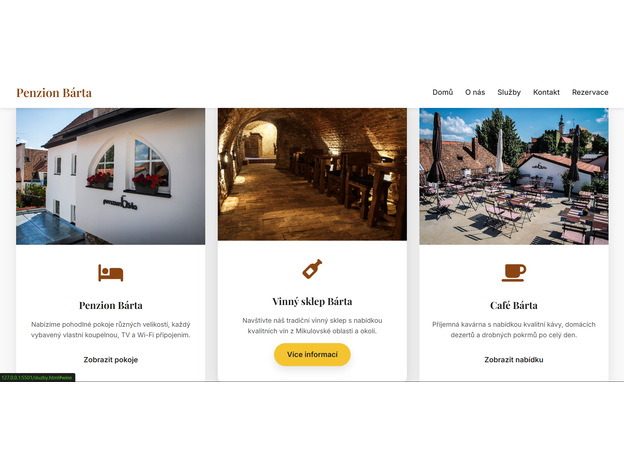Go to the O nás page
The image size is (624, 460).
tap(475, 92)
